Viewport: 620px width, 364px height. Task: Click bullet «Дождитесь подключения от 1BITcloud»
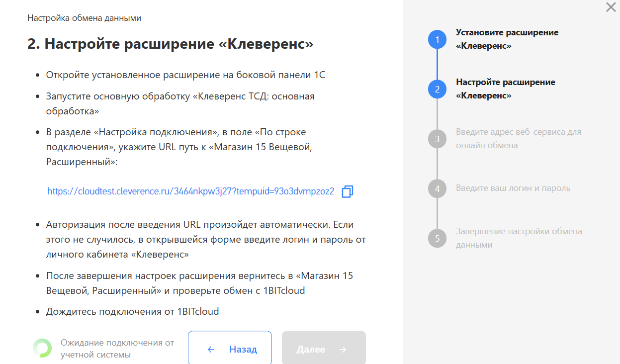point(133,312)
